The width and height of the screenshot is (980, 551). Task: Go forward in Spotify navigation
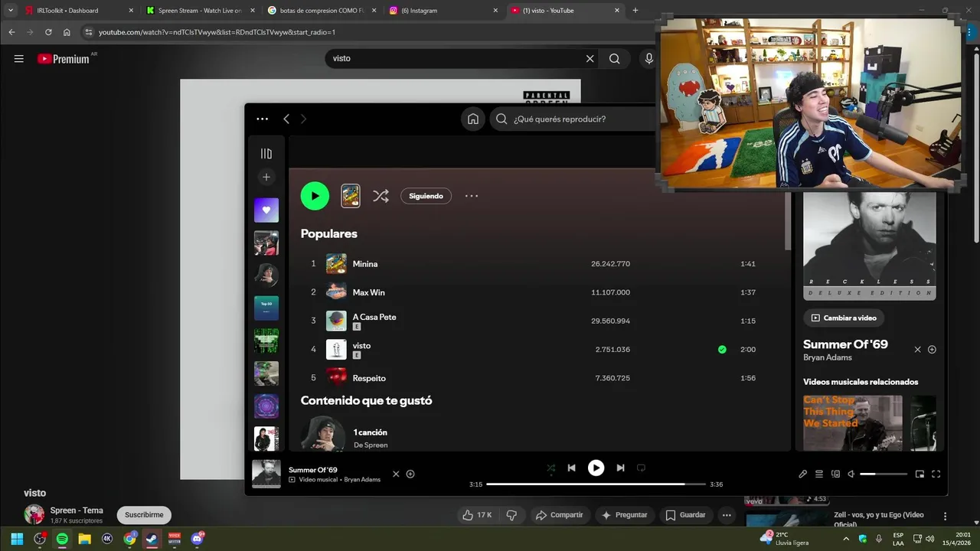click(303, 119)
